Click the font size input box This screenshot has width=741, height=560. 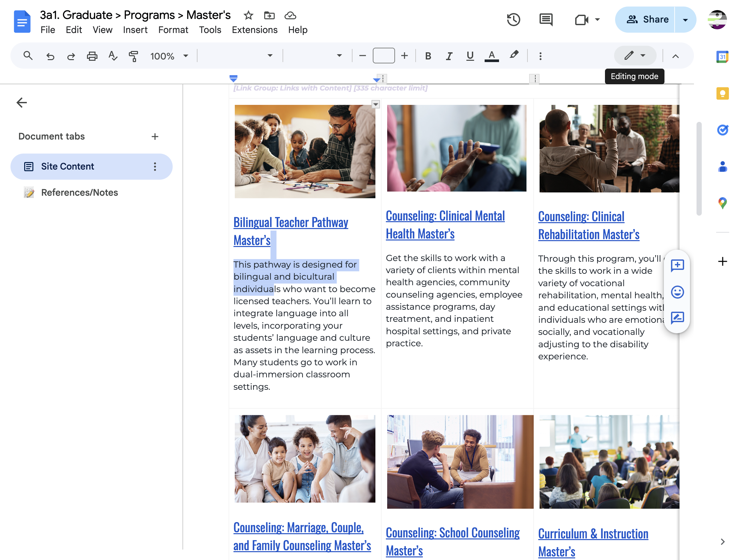pyautogui.click(x=384, y=56)
